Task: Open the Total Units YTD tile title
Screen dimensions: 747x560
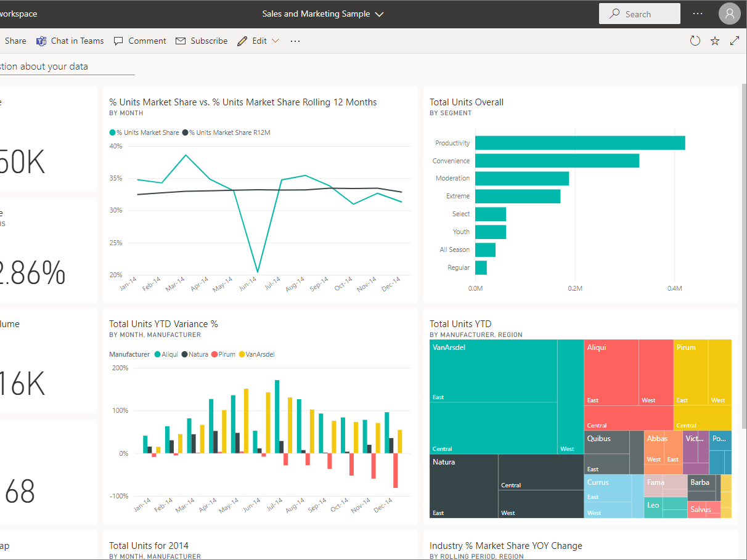Action: (460, 324)
